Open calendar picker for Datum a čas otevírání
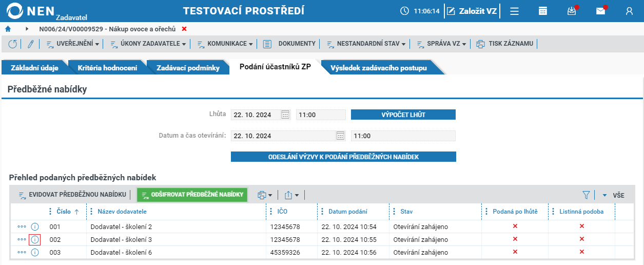644x265 pixels. (340, 136)
